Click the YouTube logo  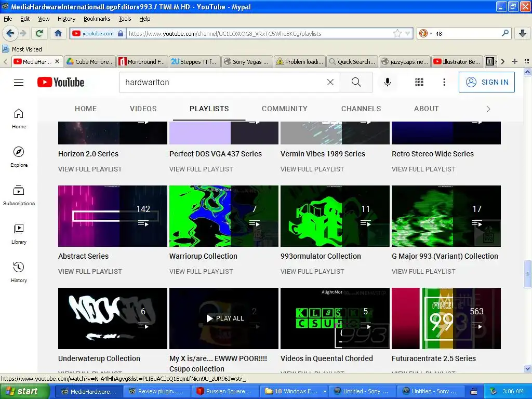61,82
